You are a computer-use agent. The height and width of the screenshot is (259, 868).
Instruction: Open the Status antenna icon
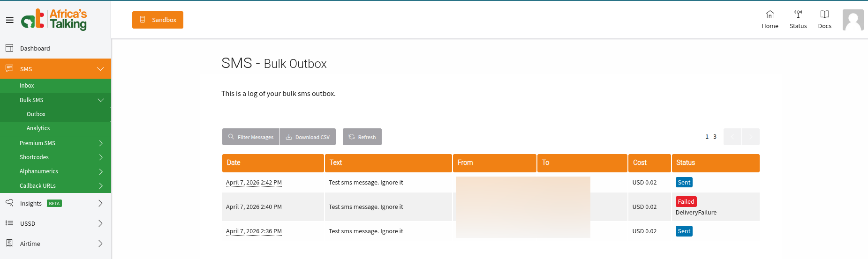click(x=798, y=15)
